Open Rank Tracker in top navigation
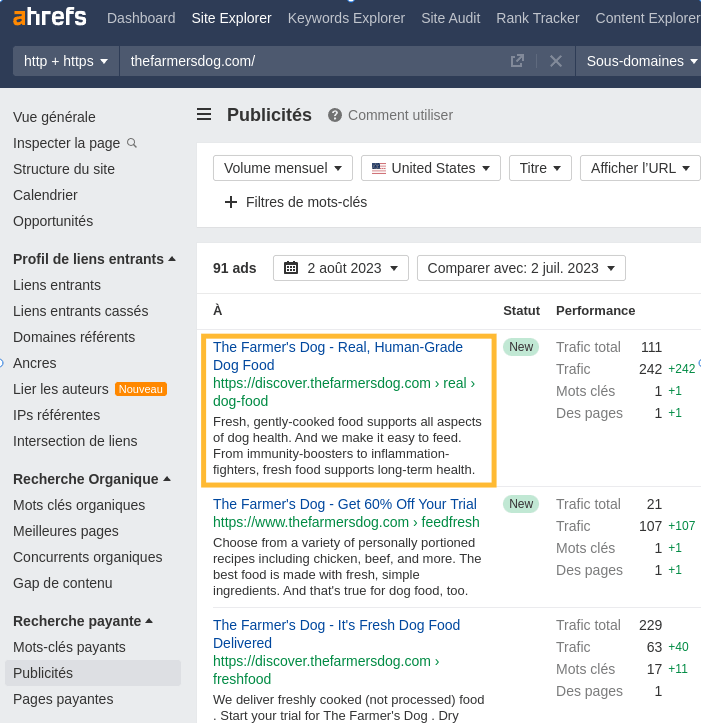The width and height of the screenshot is (701, 723). pos(538,18)
